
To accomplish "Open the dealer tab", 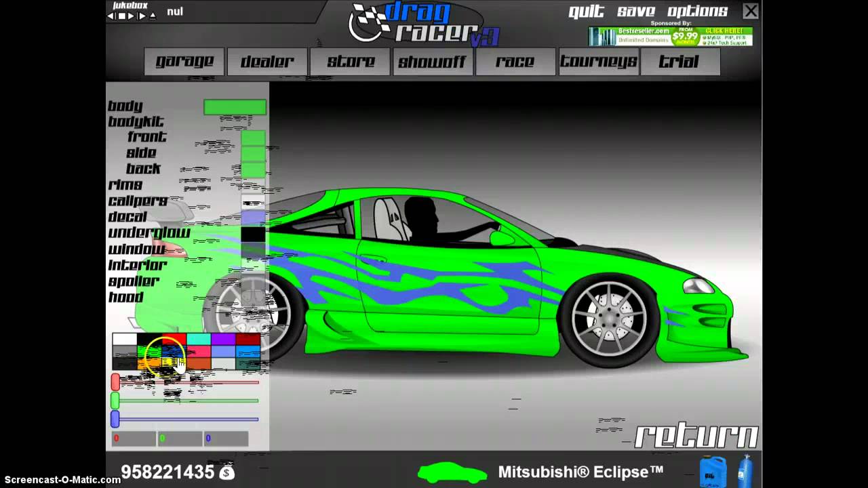I will [x=267, y=62].
